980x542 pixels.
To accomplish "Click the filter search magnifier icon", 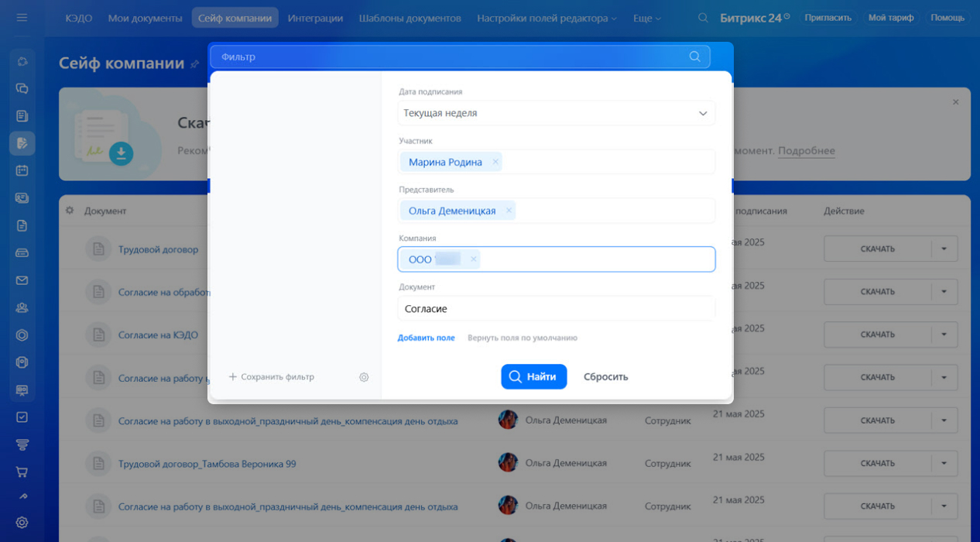I will 694,57.
